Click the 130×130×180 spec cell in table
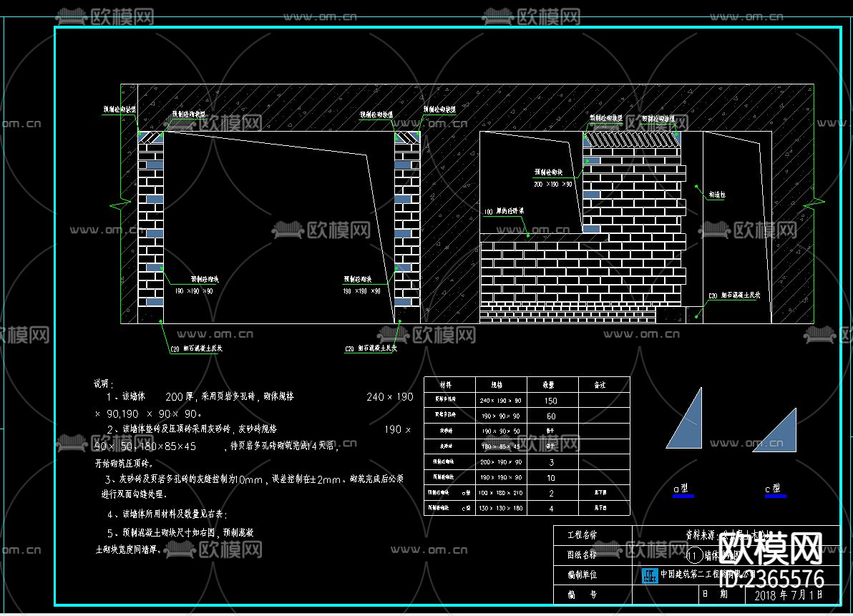Screen dimensions: 853x616 [x=500, y=509]
